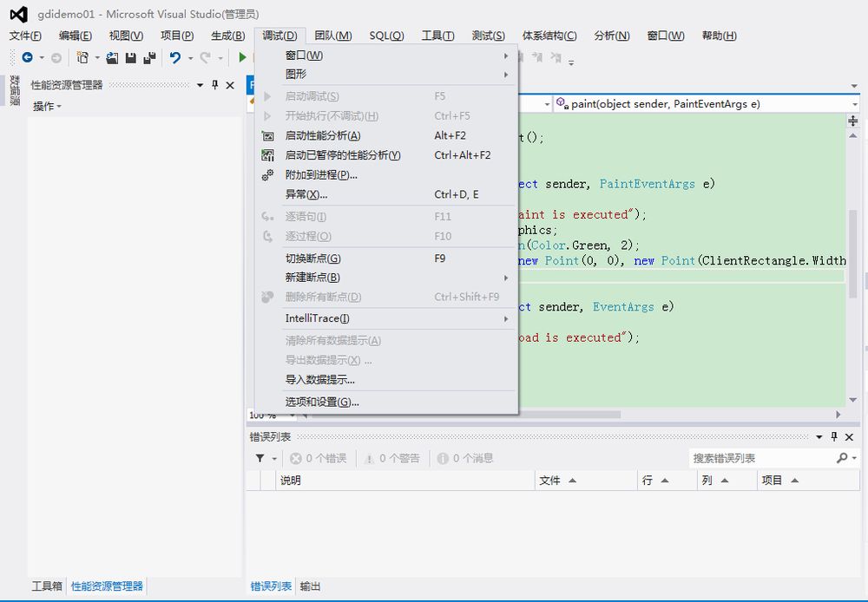Close the 性能资源管理器 panel
The height and width of the screenshot is (602, 868).
(x=230, y=85)
